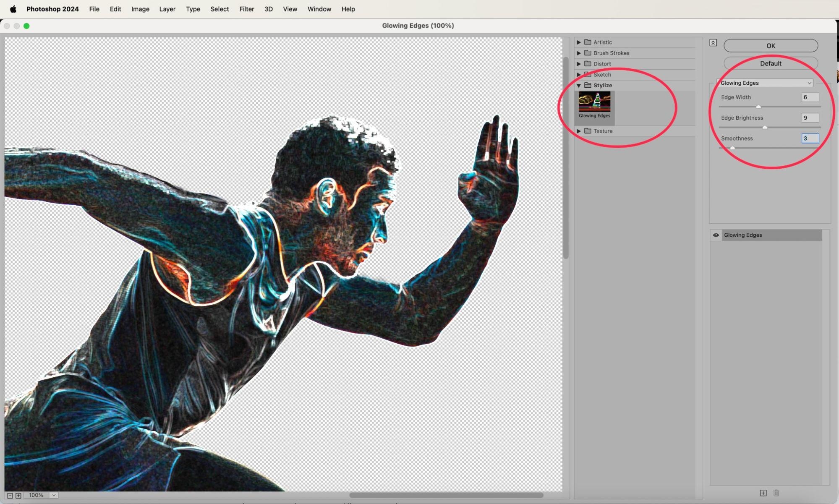Expand the Distort filter category
This screenshot has width=839, height=504.
point(579,64)
